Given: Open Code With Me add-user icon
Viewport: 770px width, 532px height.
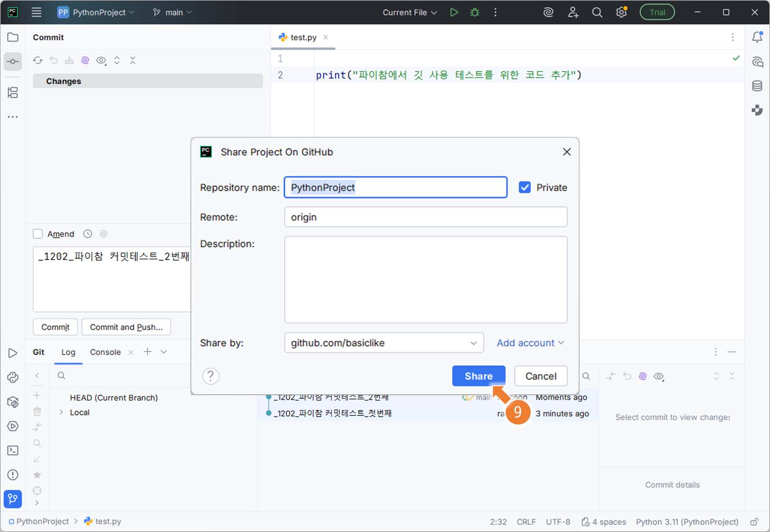Looking at the screenshot, I should coord(573,12).
